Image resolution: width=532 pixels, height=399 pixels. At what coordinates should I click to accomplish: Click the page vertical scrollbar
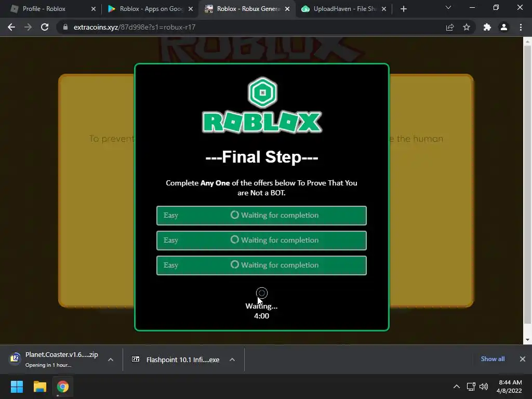coord(527,185)
